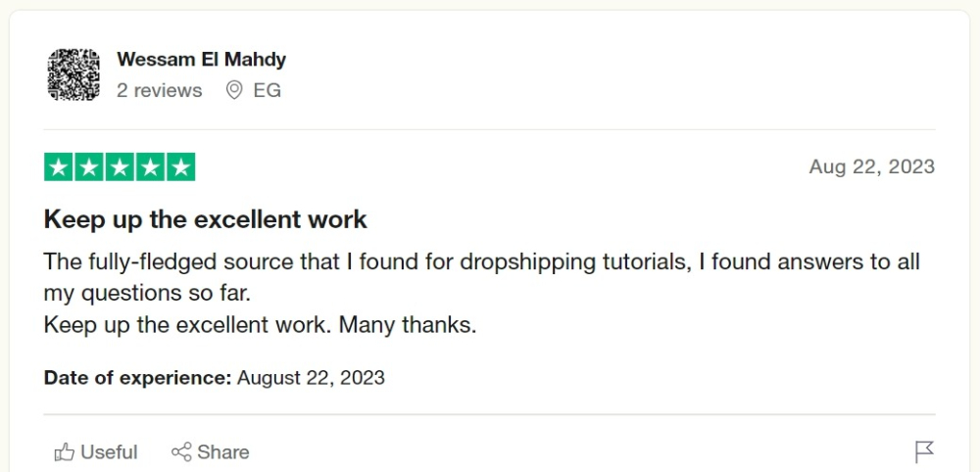Click the fourth green rating star
The height and width of the screenshot is (472, 980).
[x=150, y=166]
